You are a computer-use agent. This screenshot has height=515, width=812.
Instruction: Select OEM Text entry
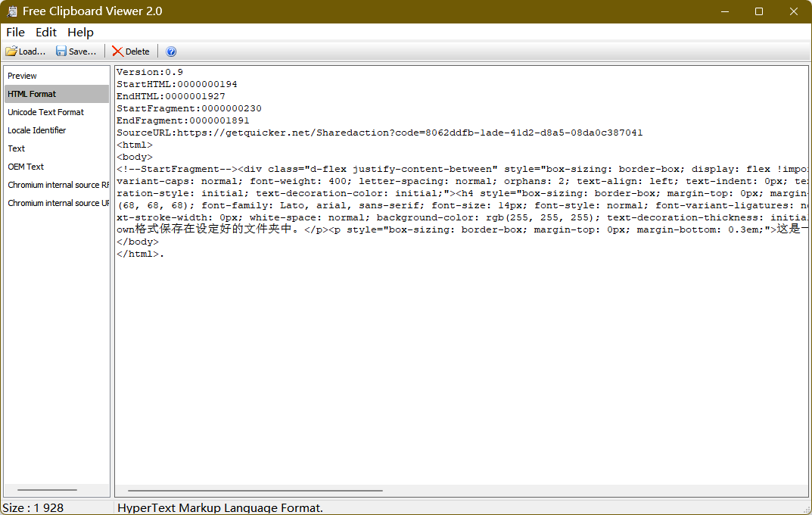(x=57, y=167)
